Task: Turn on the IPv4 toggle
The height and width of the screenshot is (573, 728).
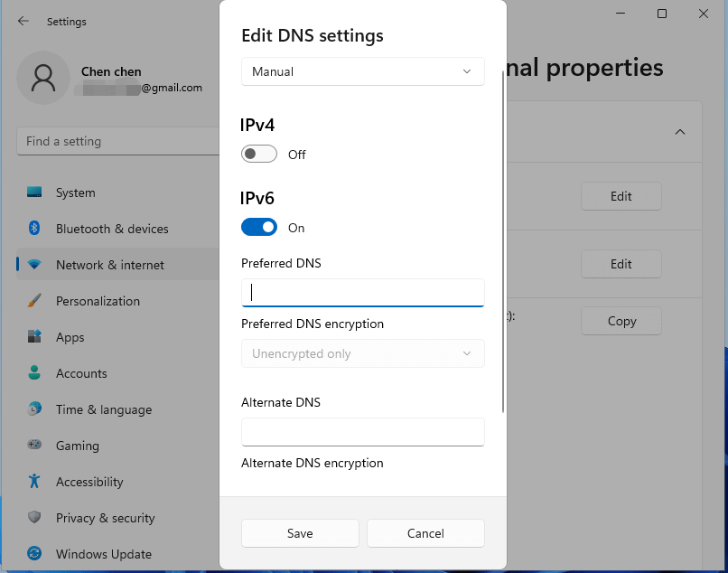Action: pos(259,155)
